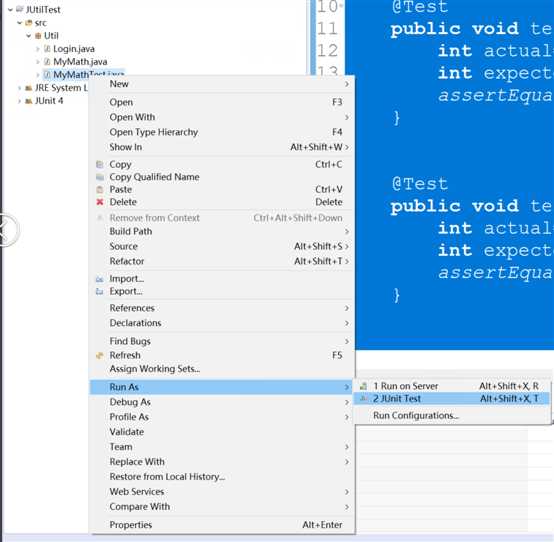Open the Replace With submenu
Viewport: 554px width, 542px height.
(222, 462)
